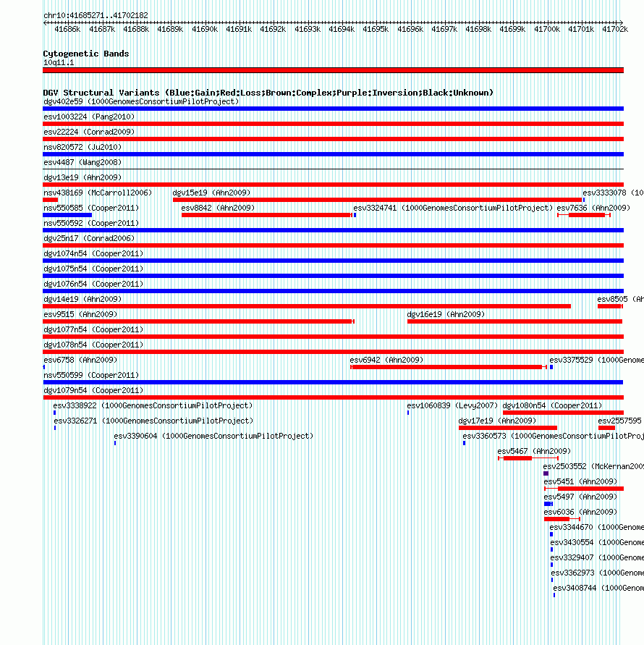Click the esv3430554 variant label
The height and width of the screenshot is (645, 644).
point(597,543)
